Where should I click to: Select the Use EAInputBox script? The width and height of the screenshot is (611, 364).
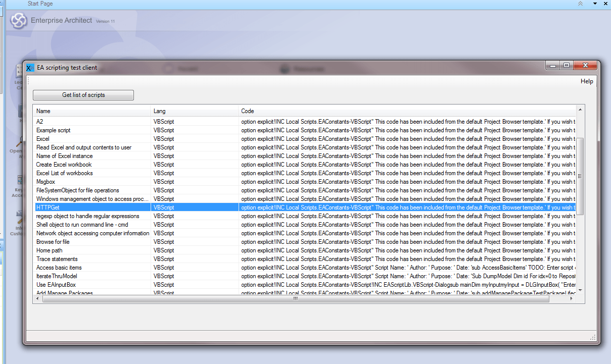[x=56, y=285]
